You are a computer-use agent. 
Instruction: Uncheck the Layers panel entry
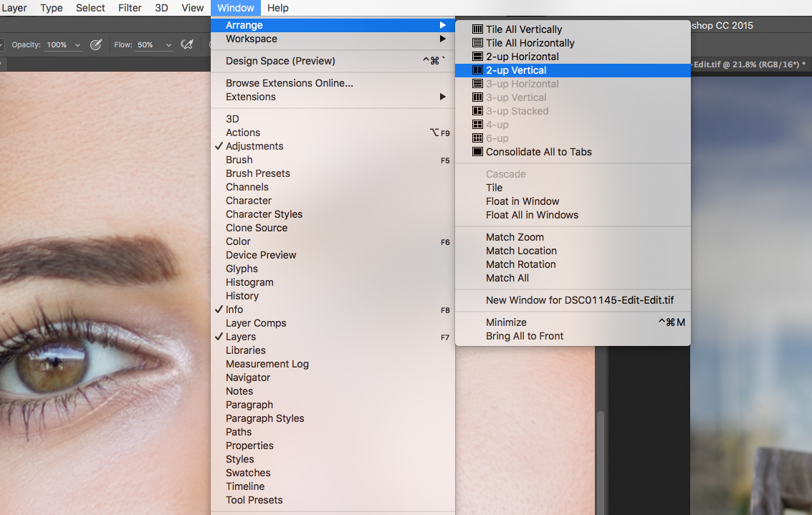219,336
